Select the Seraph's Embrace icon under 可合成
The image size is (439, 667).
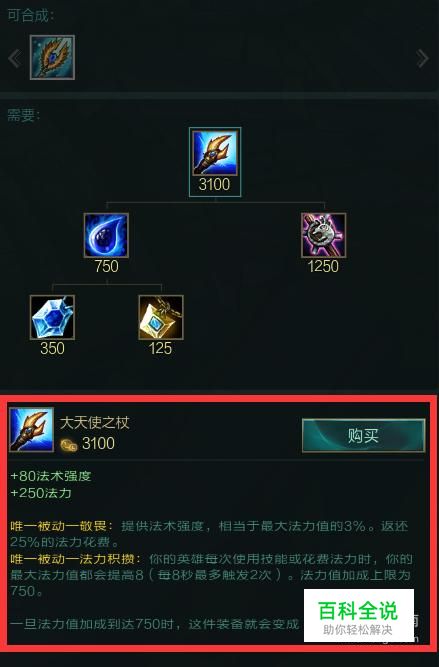point(52,57)
